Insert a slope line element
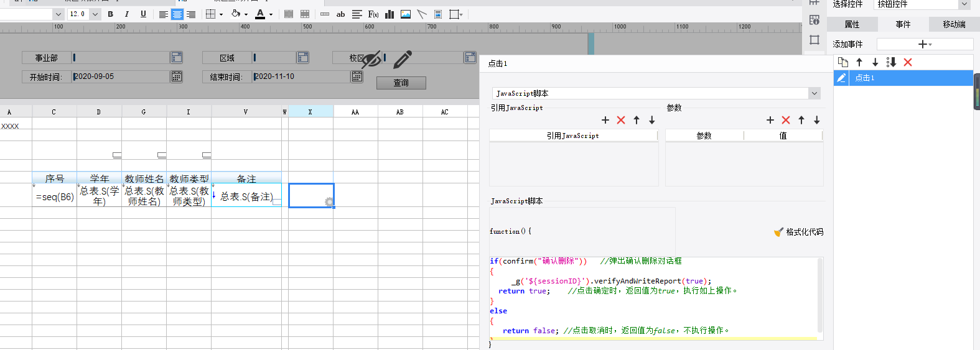 [422, 14]
